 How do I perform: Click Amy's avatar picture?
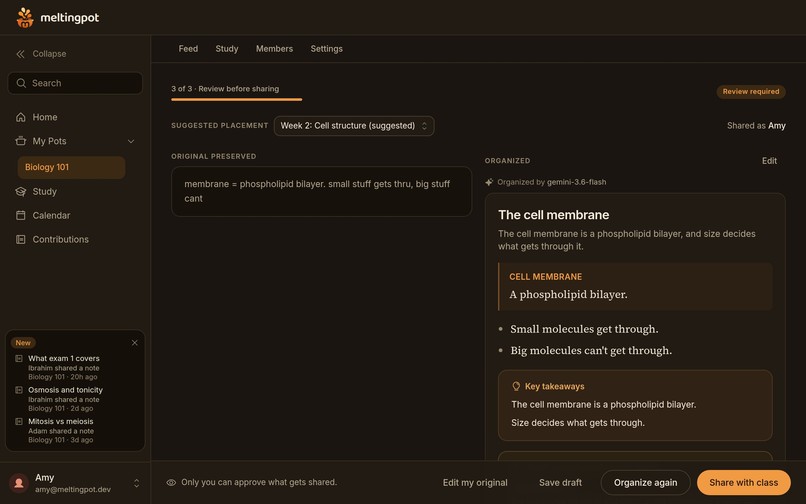(19, 483)
